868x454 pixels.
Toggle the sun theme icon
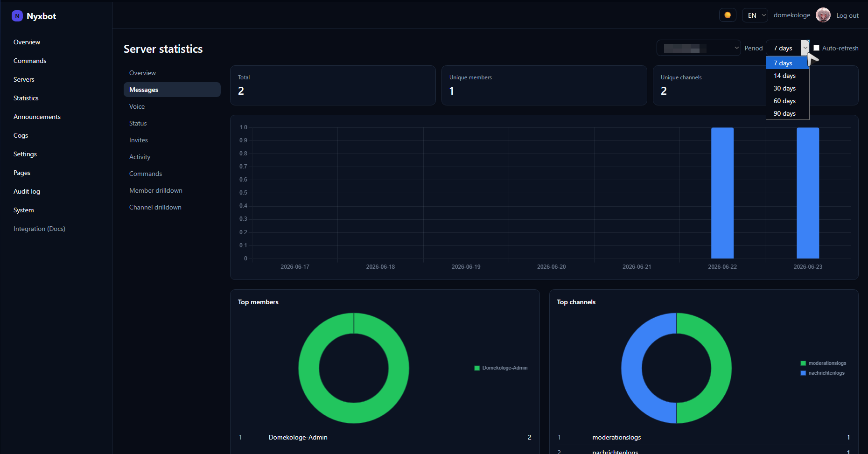[x=728, y=15]
